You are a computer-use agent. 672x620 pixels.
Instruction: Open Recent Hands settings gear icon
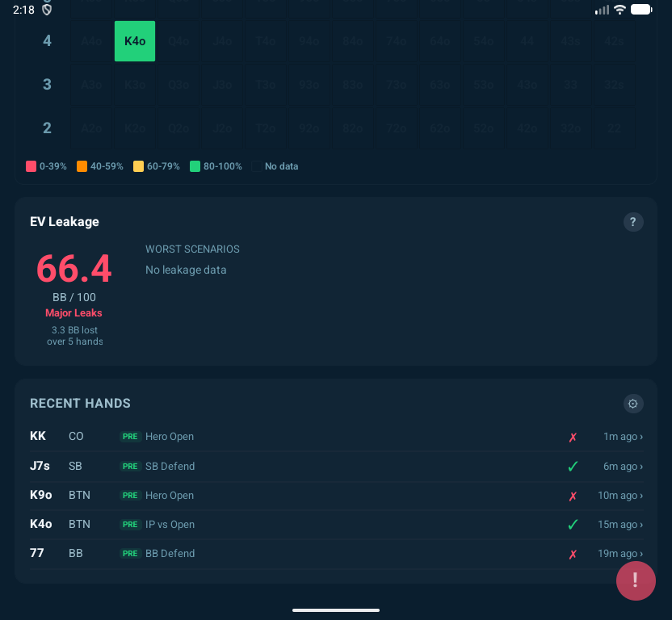(633, 404)
